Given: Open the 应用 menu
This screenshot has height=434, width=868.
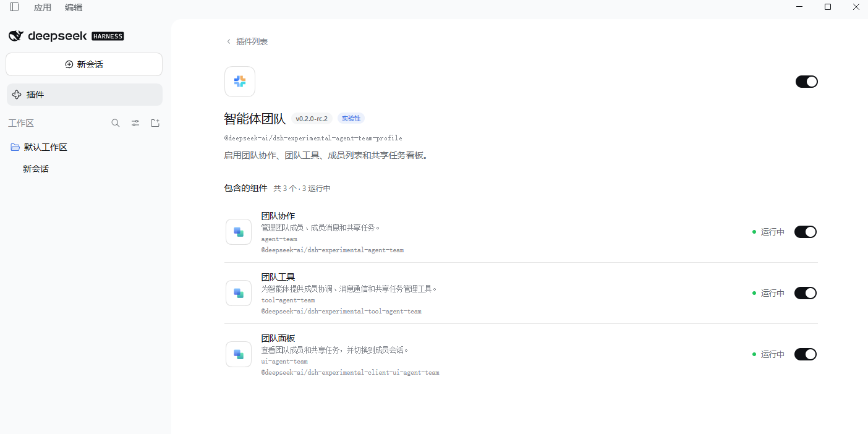Looking at the screenshot, I should [43, 7].
